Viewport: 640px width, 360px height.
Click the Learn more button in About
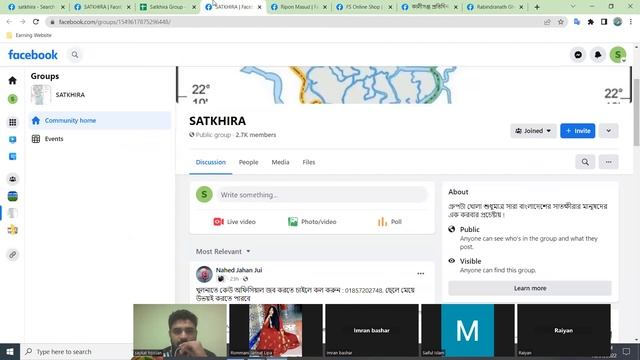pyautogui.click(x=530, y=288)
